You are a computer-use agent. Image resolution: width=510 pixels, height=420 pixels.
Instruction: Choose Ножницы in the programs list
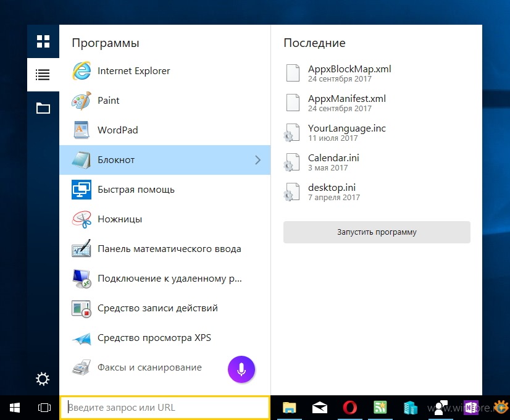coord(165,219)
